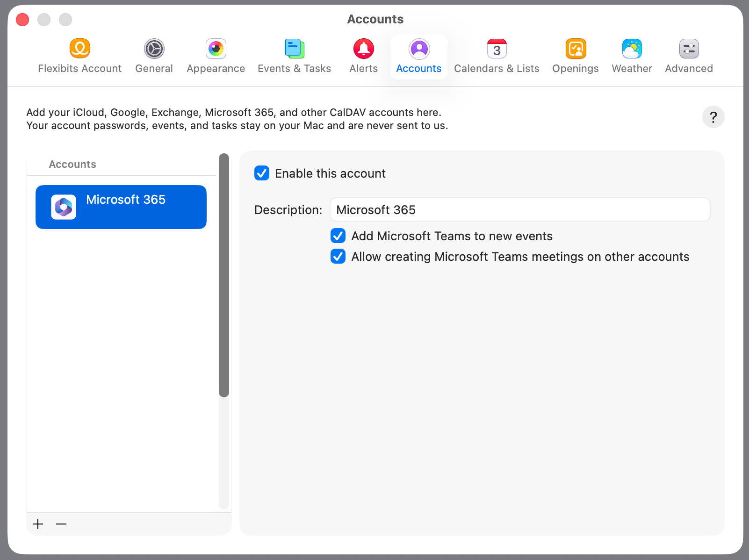
Task: Open the Advanced preferences pane
Action: point(688,55)
